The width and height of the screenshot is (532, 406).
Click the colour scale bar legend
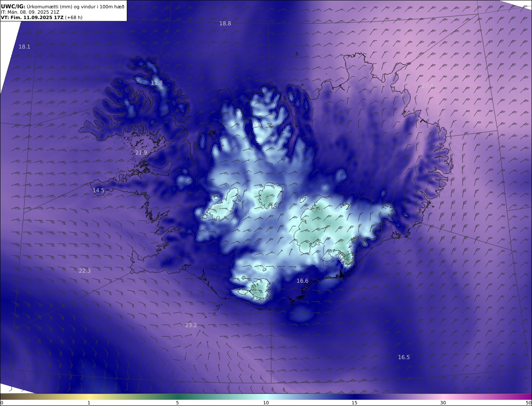point(266,396)
